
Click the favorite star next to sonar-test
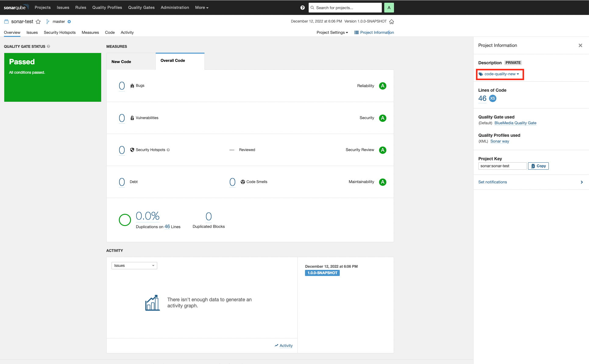38,22
